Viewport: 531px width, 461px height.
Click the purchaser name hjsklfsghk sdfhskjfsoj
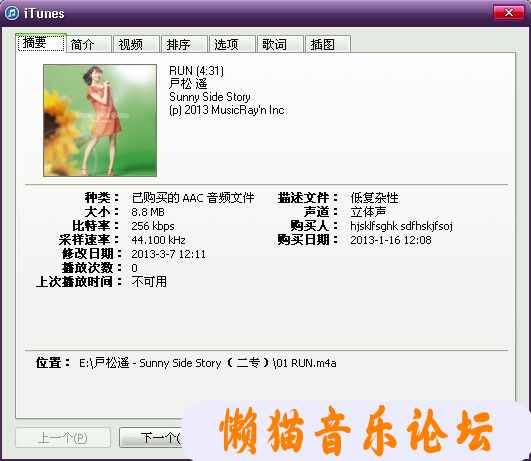(401, 226)
